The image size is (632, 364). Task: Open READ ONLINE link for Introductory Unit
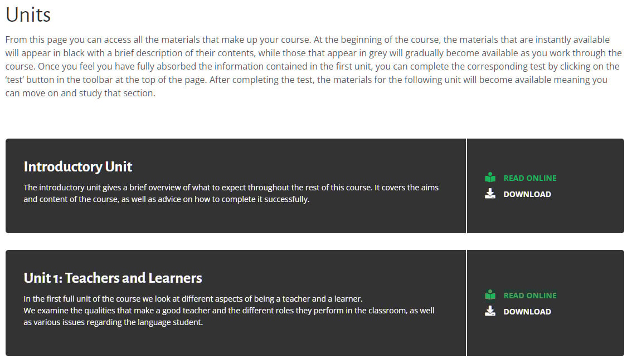tap(529, 178)
